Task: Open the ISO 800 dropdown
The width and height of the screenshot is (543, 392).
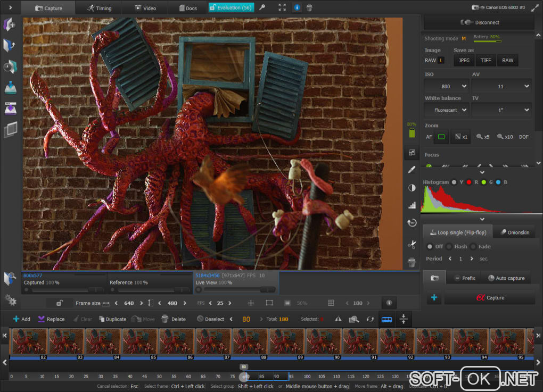Action: [x=446, y=86]
